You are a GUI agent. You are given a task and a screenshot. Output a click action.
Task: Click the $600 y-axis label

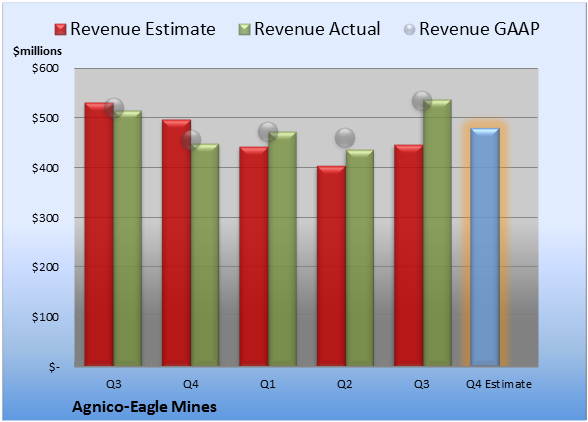point(45,68)
